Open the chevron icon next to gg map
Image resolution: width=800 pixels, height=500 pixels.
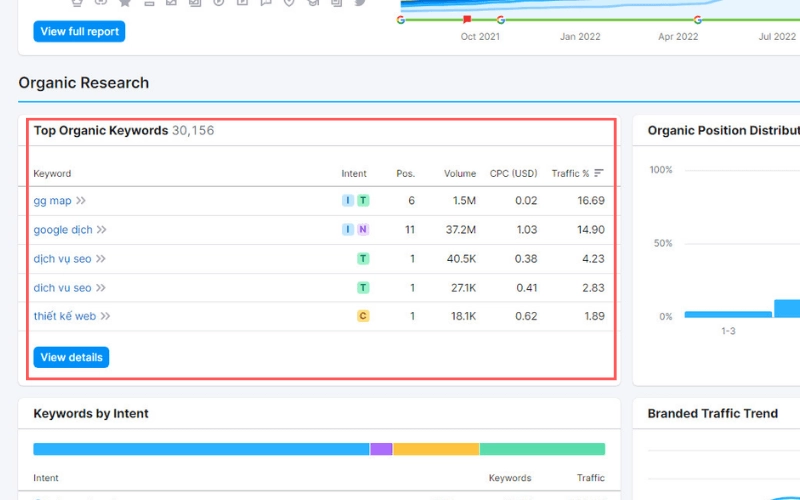pos(81,201)
